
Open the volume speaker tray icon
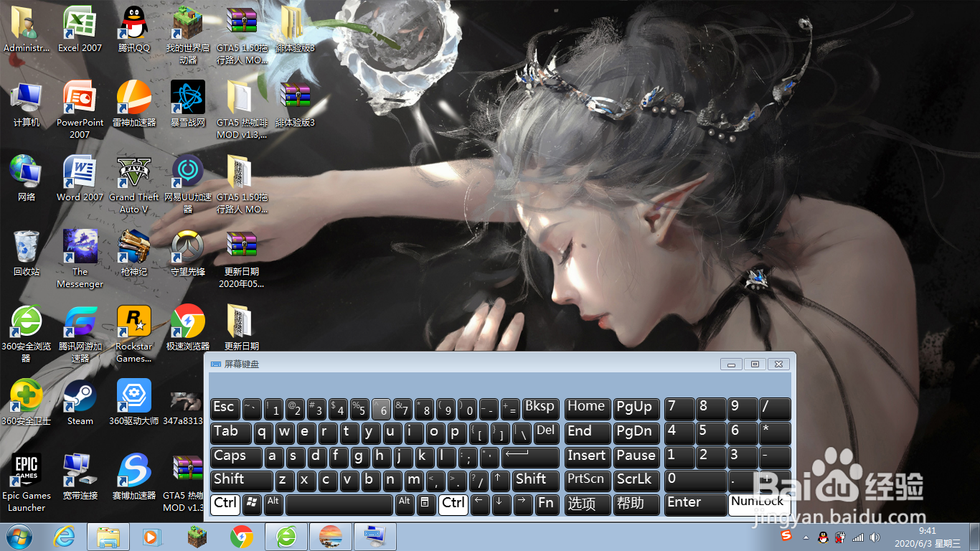point(875,537)
